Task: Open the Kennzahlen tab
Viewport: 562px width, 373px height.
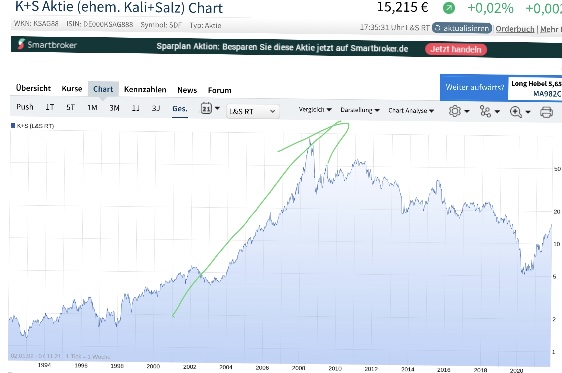Action: [x=145, y=90]
